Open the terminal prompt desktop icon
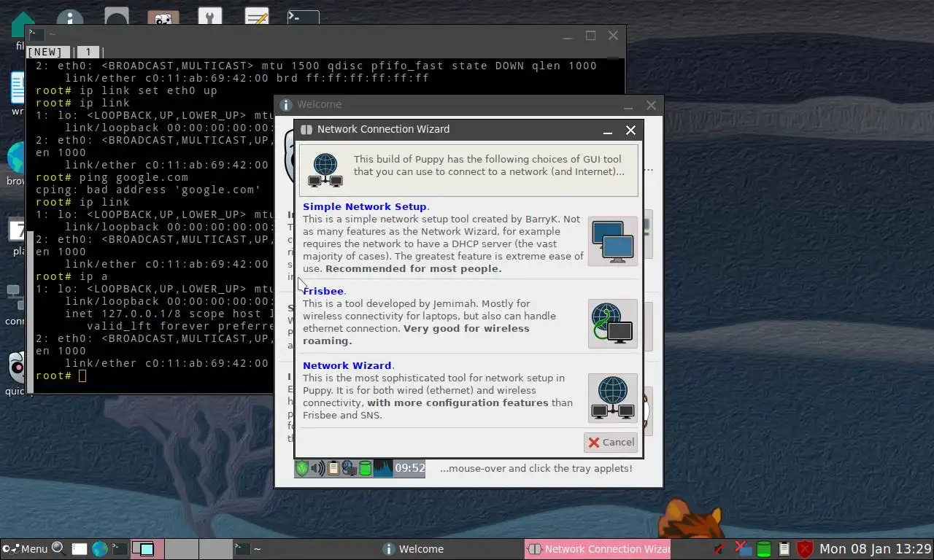Screen dimensions: 934x560 tap(304, 17)
